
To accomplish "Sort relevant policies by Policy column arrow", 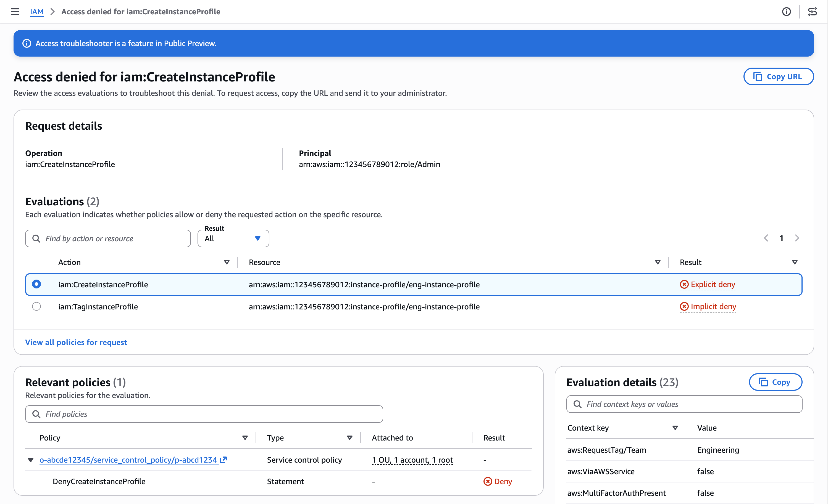I will 245,438.
